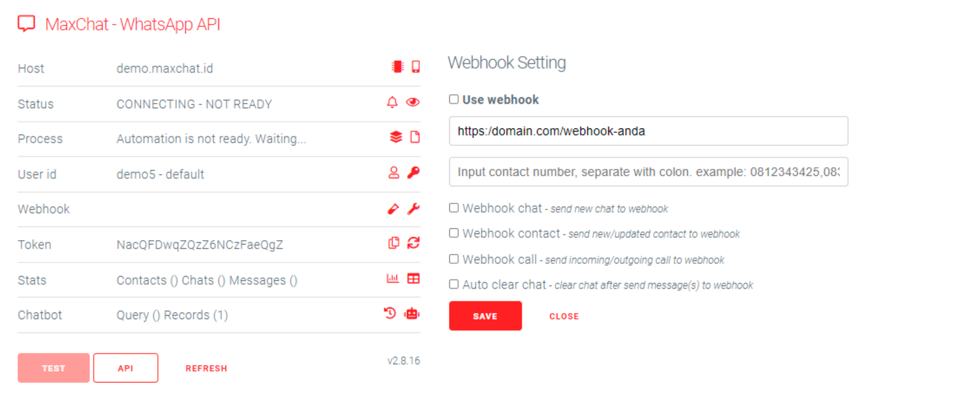Regenerate the token with the refresh arrows icon

point(414,243)
